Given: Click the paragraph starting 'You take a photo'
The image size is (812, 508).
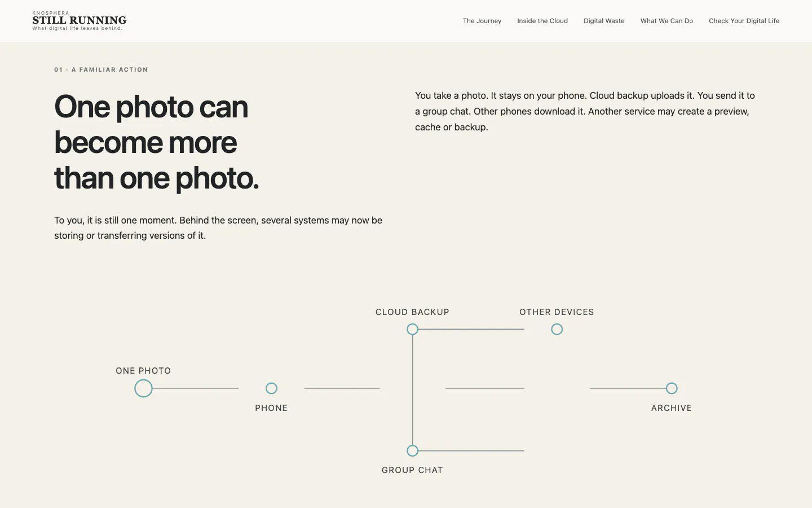Looking at the screenshot, I should click(585, 111).
